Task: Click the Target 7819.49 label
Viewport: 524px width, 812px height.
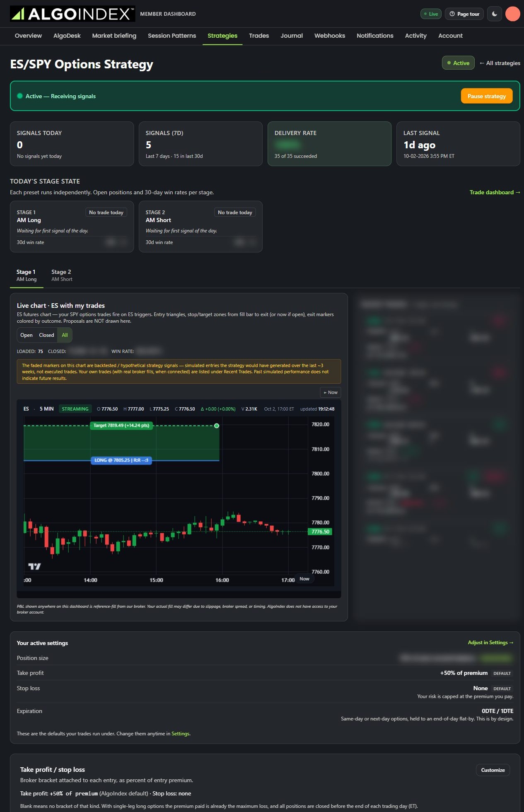Action: coord(121,425)
